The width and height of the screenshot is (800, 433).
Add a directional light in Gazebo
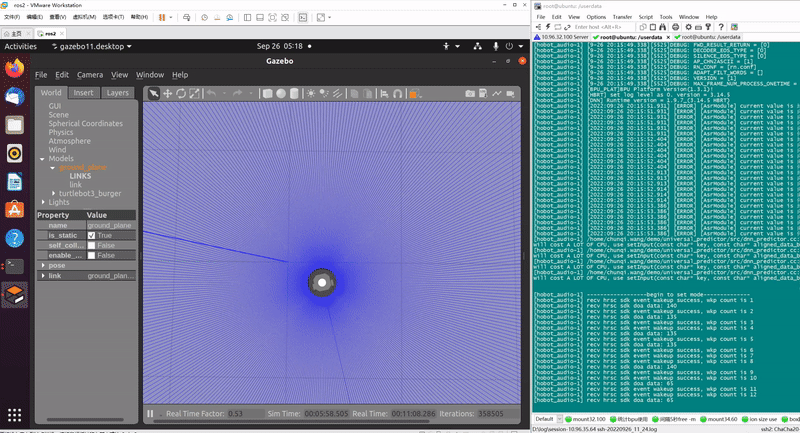(338, 93)
